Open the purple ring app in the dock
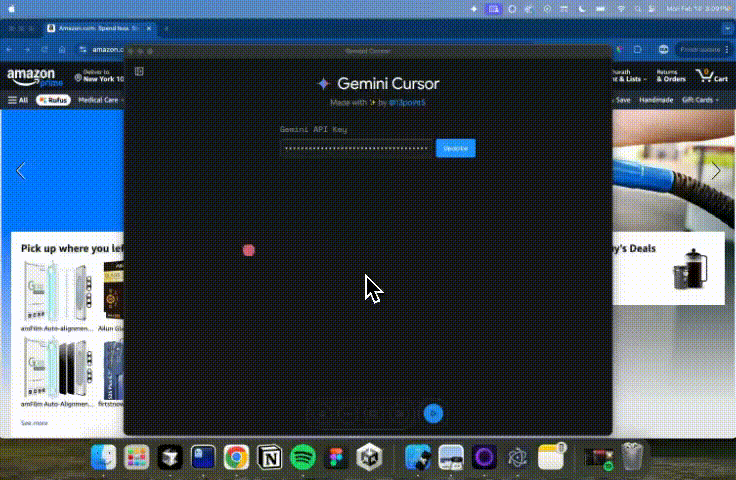The image size is (736, 480). [x=484, y=457]
